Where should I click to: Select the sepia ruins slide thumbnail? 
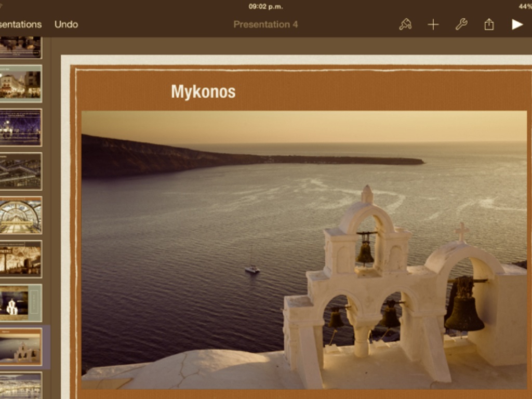tap(21, 259)
